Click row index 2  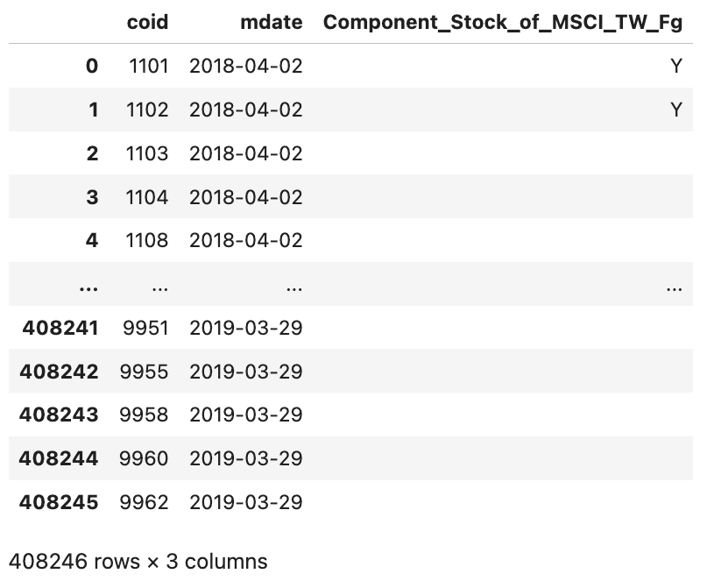coord(91,154)
